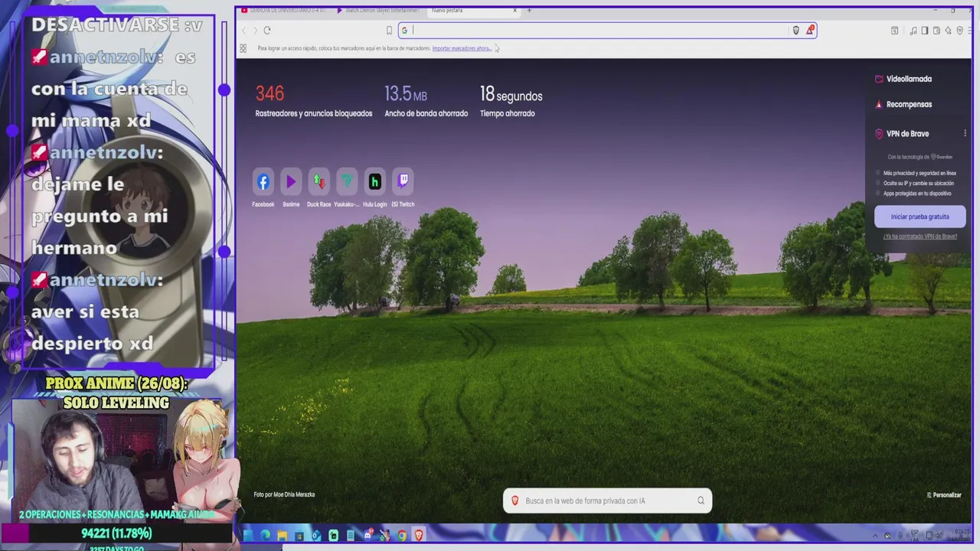Open Brave Rewards triangle icon in address bar
This screenshot has width=980, height=551.
809,31
